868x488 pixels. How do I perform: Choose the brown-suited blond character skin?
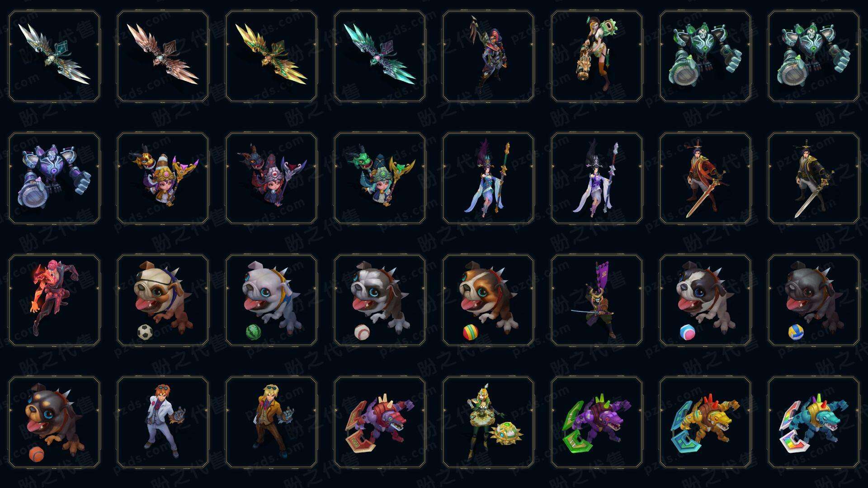(x=271, y=422)
